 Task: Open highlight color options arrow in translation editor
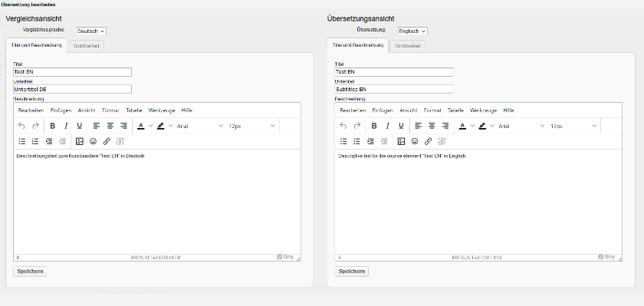click(x=492, y=126)
